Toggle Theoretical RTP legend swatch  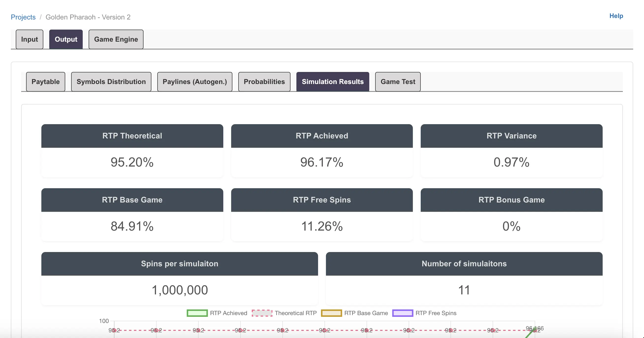(x=262, y=313)
